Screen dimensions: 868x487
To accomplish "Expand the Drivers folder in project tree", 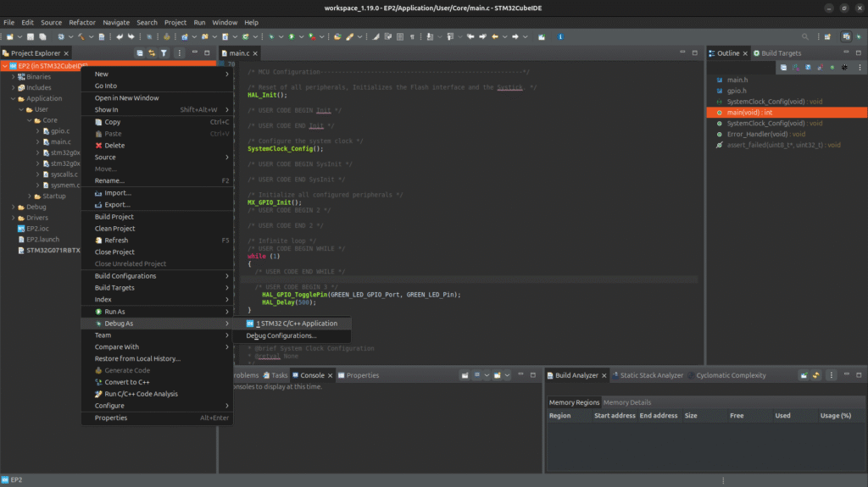I will tap(14, 218).
